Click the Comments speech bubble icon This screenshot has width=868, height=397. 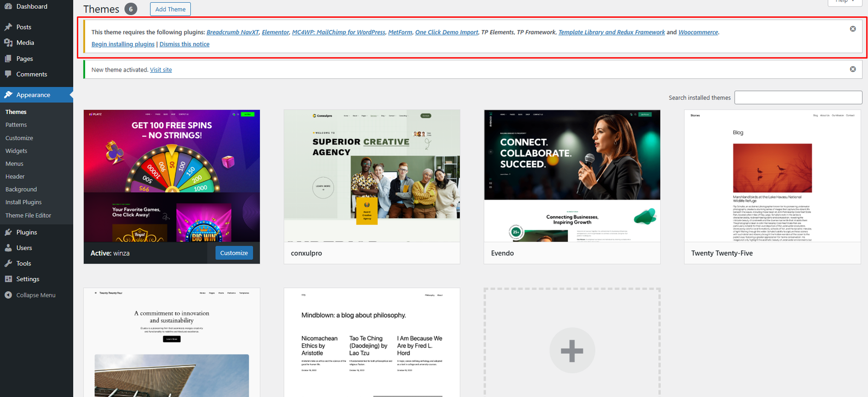[8, 74]
